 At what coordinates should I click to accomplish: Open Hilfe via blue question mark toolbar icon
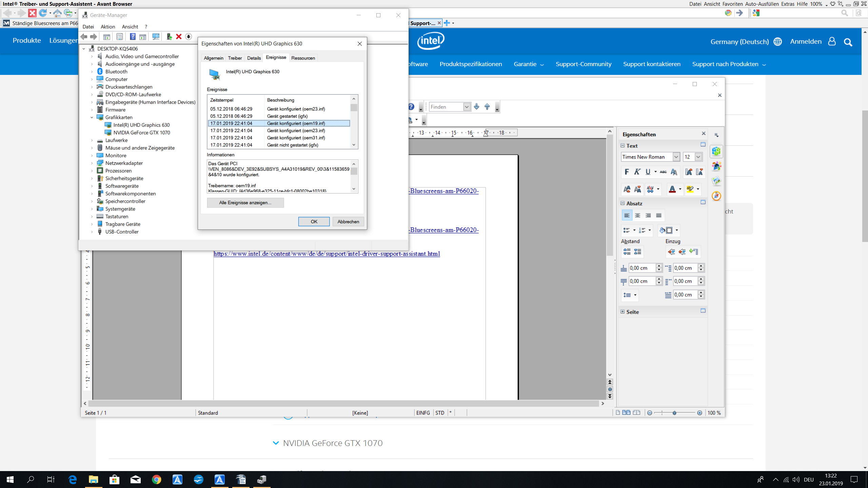133,37
